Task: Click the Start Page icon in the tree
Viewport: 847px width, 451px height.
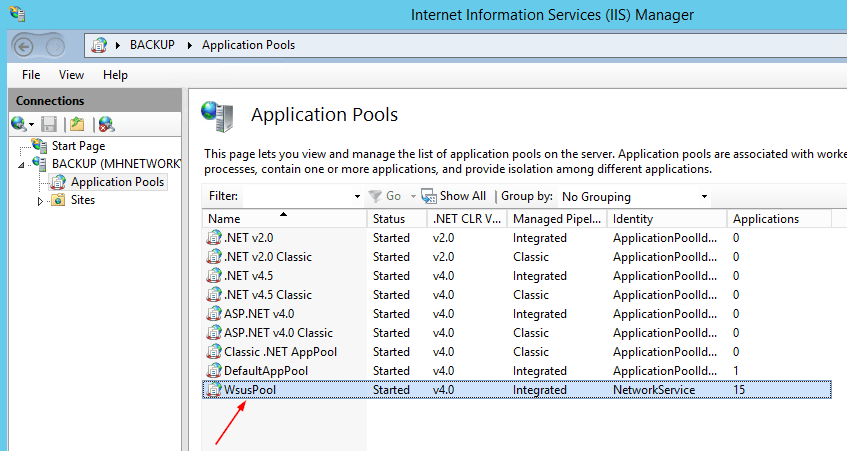Action: [39, 145]
